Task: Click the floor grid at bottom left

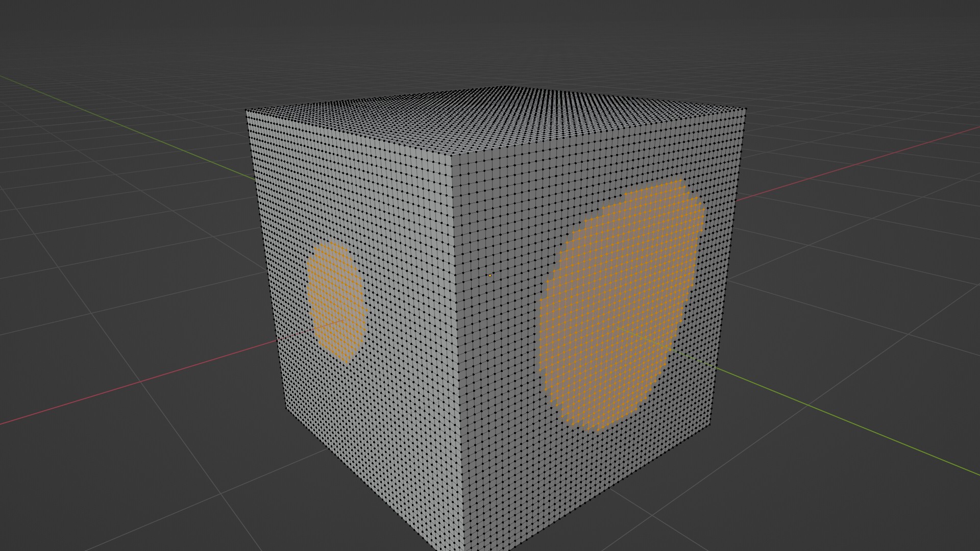Action: pyautogui.click(x=128, y=485)
